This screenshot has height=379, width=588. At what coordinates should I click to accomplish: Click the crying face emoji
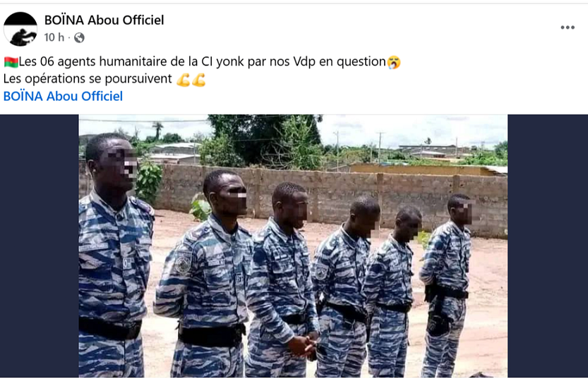pos(394,62)
